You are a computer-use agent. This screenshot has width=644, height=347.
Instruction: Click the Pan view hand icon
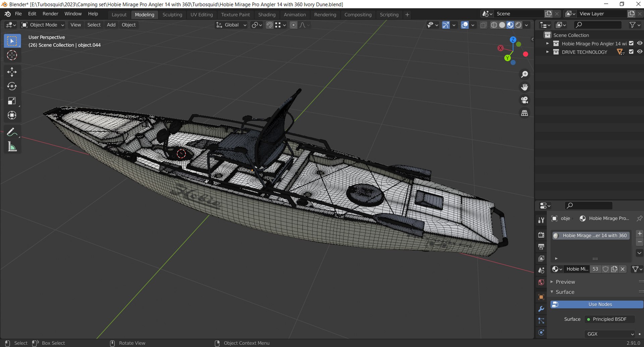525,87
